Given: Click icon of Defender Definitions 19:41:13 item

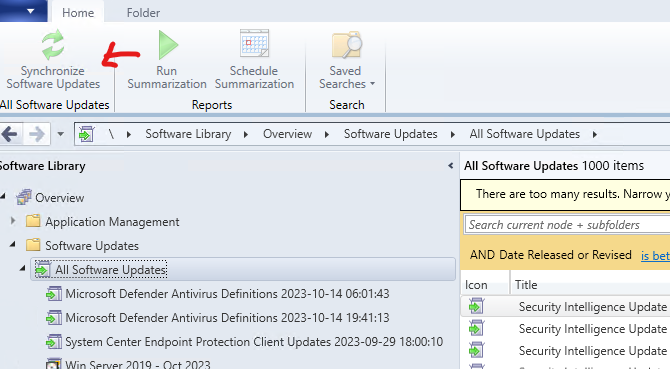Looking at the screenshot, I should (54, 318).
